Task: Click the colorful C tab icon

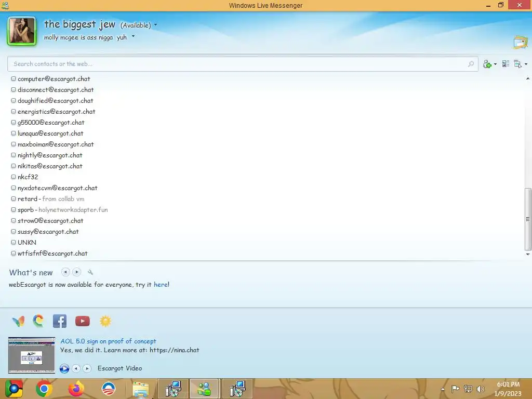Action: (x=38, y=321)
